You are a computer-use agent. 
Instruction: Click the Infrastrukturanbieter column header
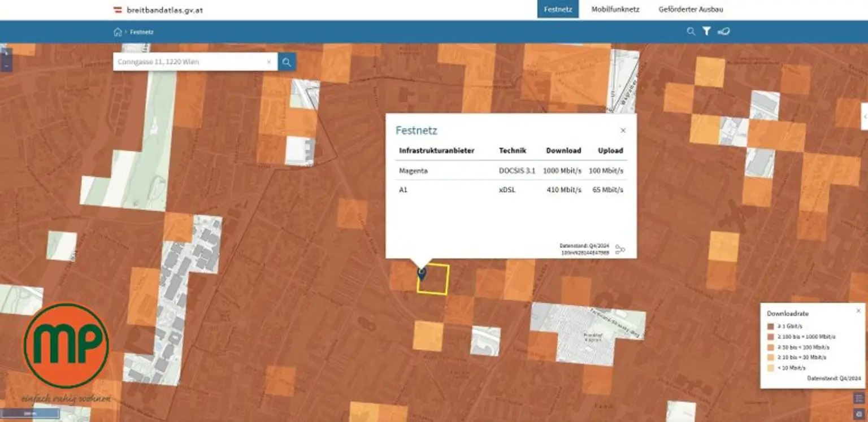pyautogui.click(x=436, y=151)
